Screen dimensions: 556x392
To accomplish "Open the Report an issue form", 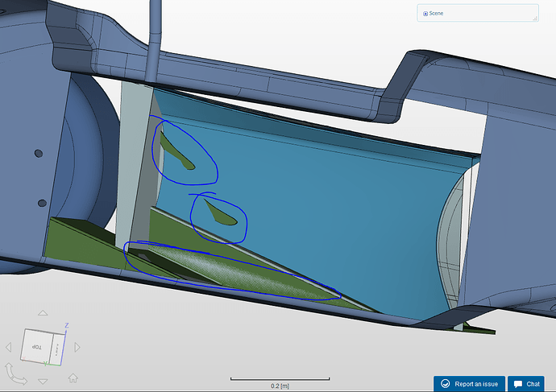I will (468, 384).
